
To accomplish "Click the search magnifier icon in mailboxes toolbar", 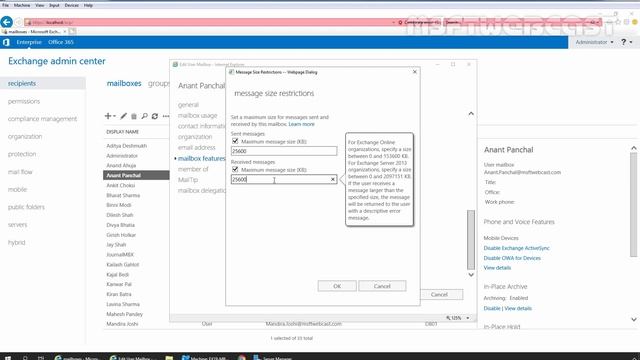I will [x=144, y=116].
